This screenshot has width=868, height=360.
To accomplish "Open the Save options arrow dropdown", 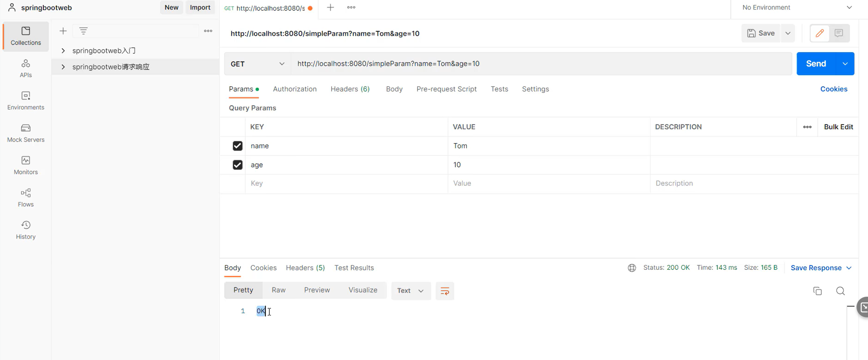I will 788,33.
